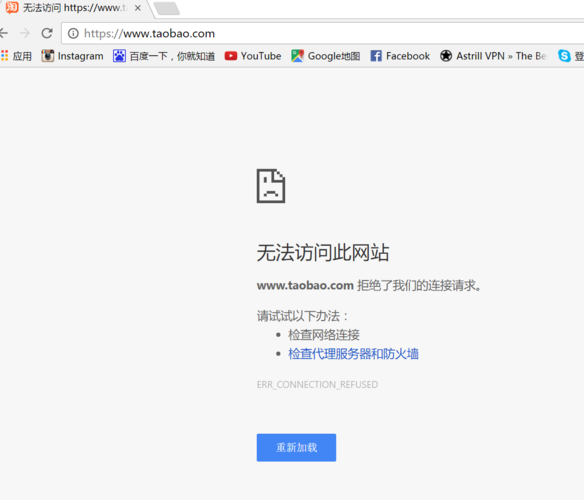Open the Facebook bookmark
The width and height of the screenshot is (584, 500).
coord(400,56)
